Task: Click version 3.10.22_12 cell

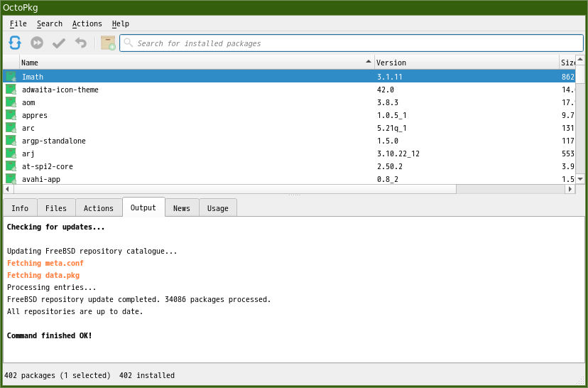Action: [398, 153]
